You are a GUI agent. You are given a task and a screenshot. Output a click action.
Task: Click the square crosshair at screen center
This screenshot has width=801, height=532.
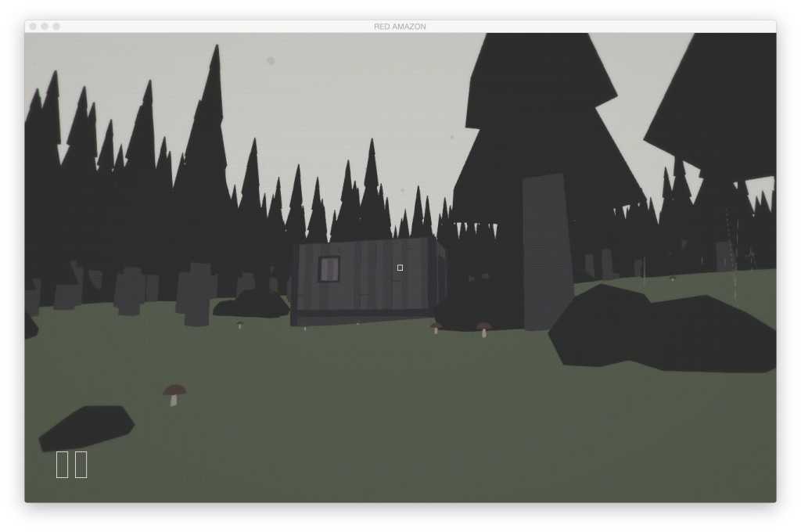tap(400, 268)
